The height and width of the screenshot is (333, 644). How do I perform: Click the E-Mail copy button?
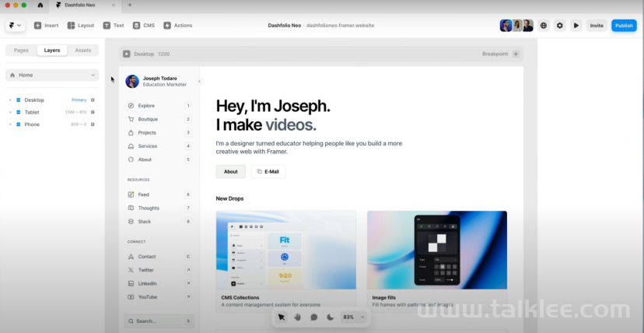[x=268, y=172]
